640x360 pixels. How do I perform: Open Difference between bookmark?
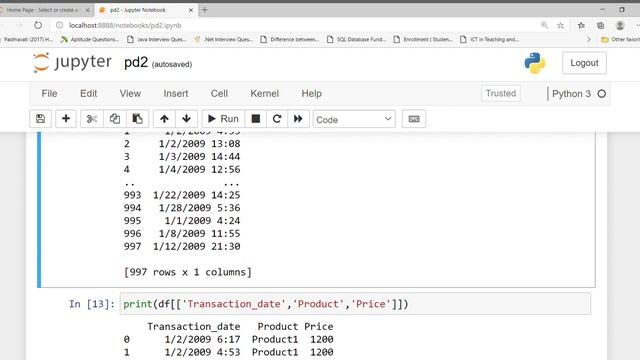[289, 40]
